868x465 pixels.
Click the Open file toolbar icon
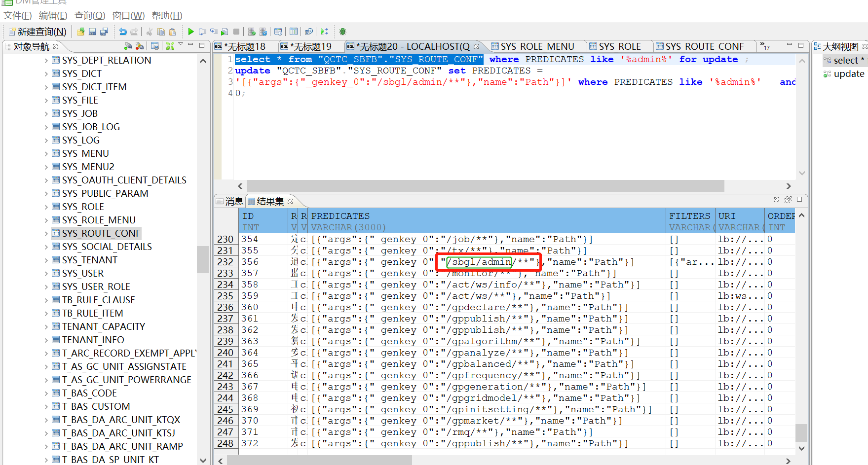[x=80, y=32]
